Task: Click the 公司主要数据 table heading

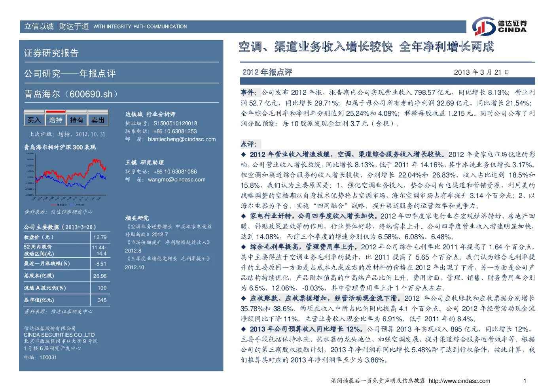Action: (60, 227)
